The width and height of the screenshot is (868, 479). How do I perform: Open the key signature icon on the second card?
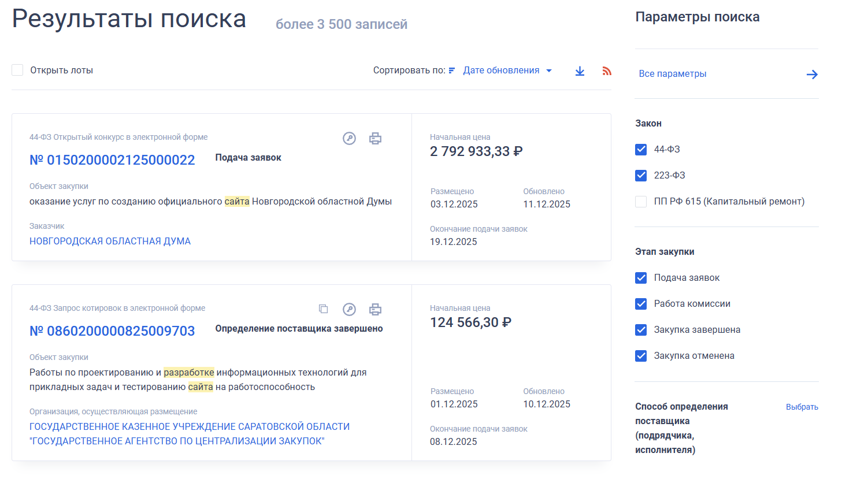349,310
